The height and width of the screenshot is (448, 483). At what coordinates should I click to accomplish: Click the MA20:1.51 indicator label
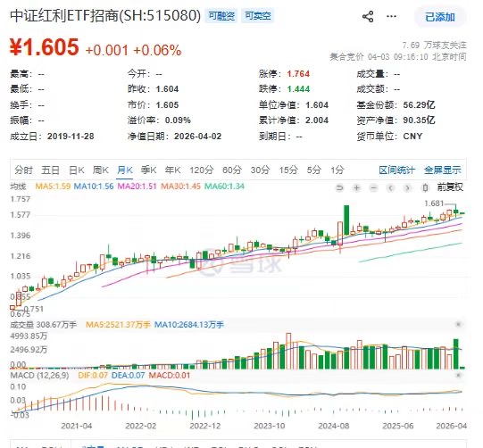(x=137, y=187)
